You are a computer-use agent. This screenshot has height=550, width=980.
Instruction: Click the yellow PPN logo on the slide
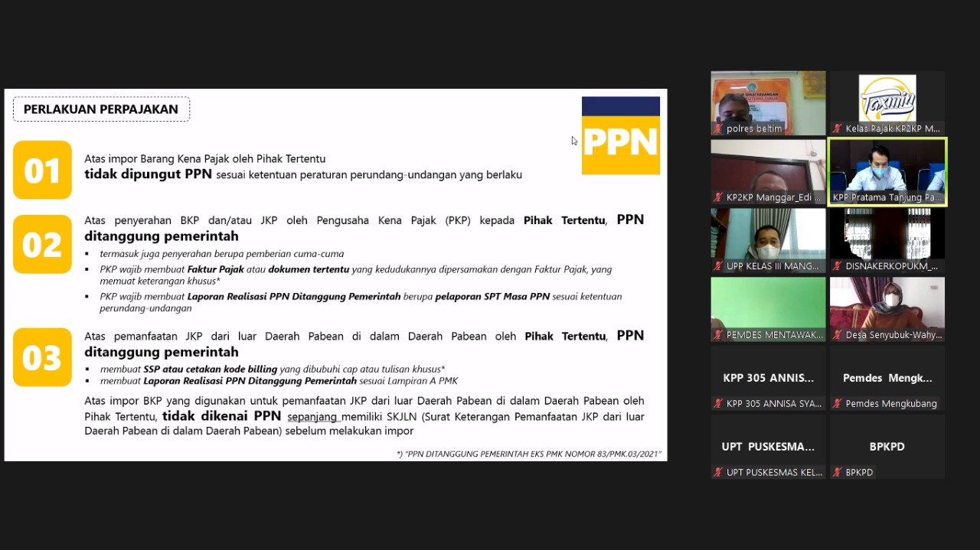[620, 135]
